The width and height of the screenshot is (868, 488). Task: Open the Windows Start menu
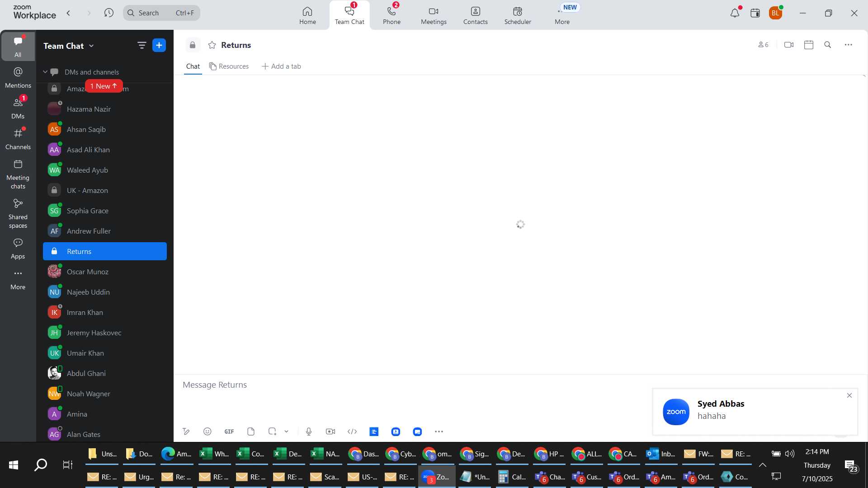coord(14,465)
